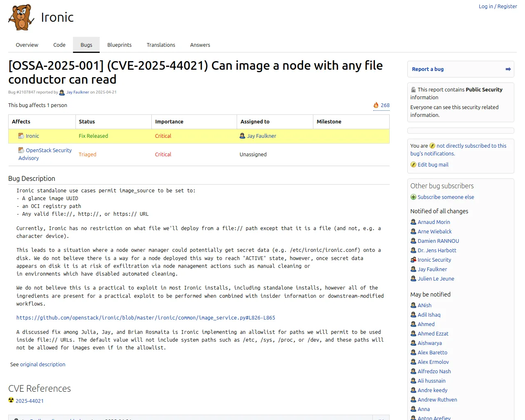This screenshot has height=420, width=525.
Task: Click the person icon beside Alfredzo Nash
Action: (413, 371)
